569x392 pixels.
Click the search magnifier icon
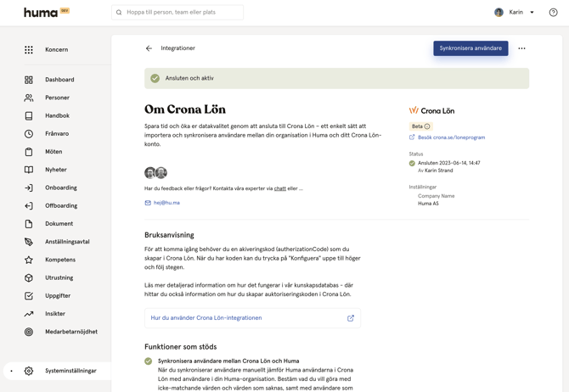click(119, 13)
